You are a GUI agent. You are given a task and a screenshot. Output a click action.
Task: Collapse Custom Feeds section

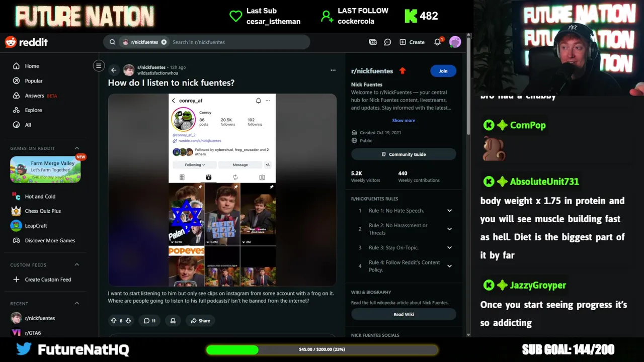coord(77,265)
